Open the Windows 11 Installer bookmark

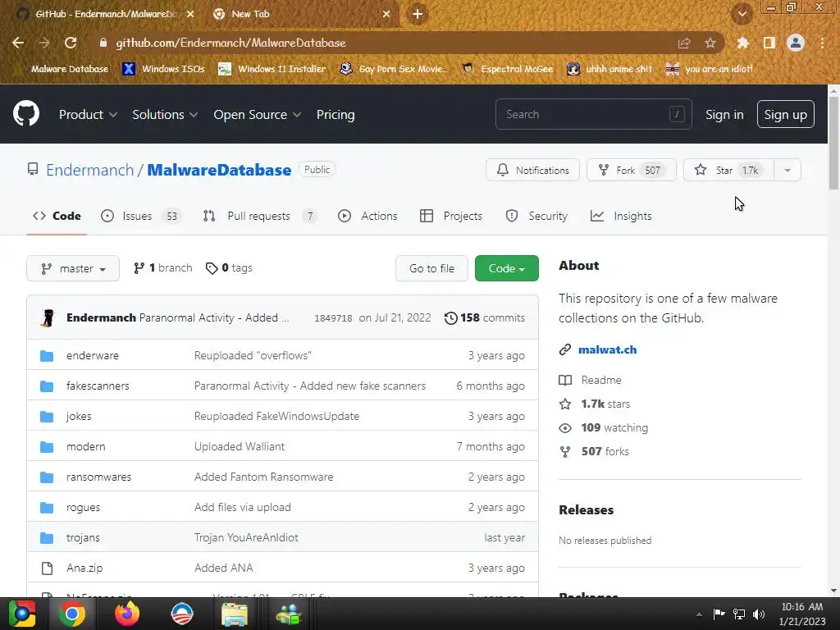pyautogui.click(x=272, y=69)
